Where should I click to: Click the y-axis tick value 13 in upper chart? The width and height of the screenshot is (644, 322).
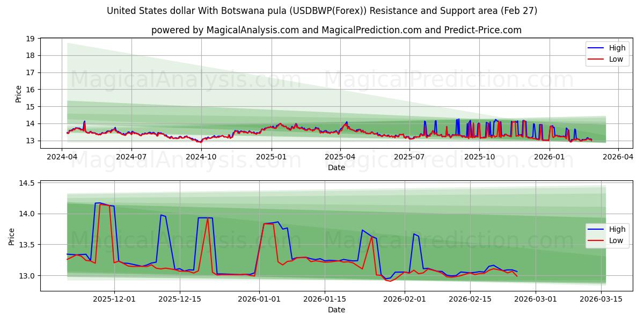pos(30,141)
